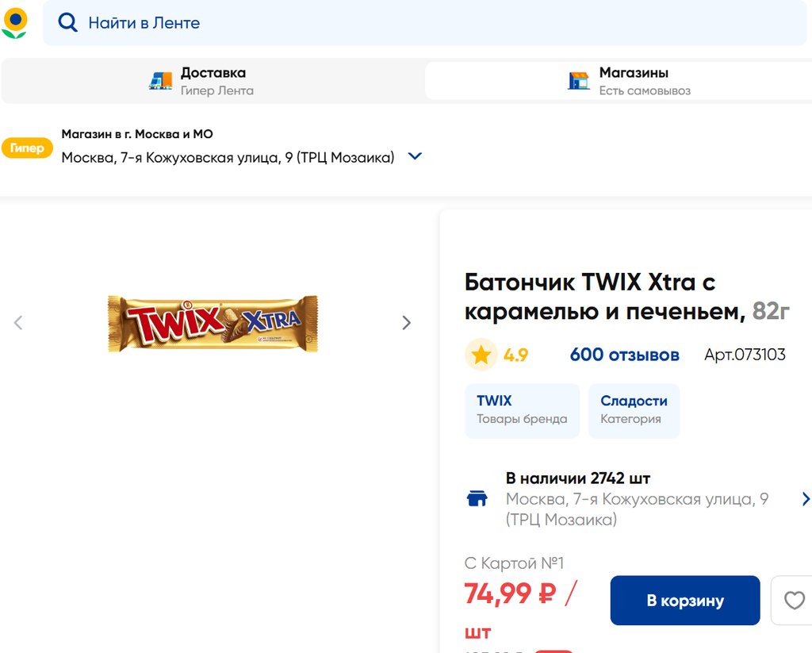This screenshot has height=653, width=812.
Task: Show previous product image
Action: [18, 323]
